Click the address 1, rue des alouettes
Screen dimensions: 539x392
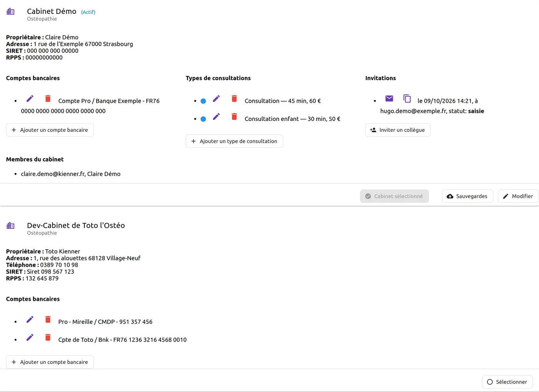(73, 258)
